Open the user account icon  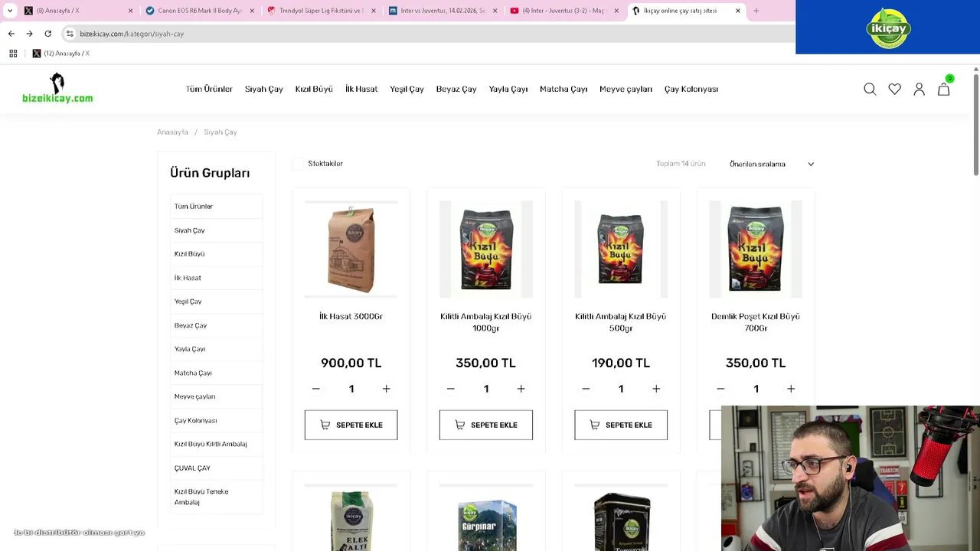click(919, 90)
